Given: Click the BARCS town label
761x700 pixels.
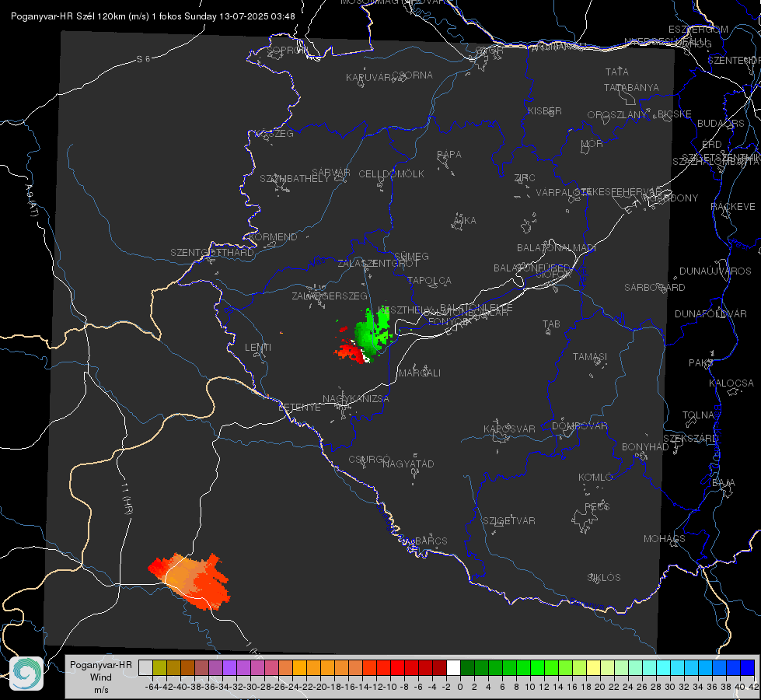Looking at the screenshot, I should click(431, 541).
